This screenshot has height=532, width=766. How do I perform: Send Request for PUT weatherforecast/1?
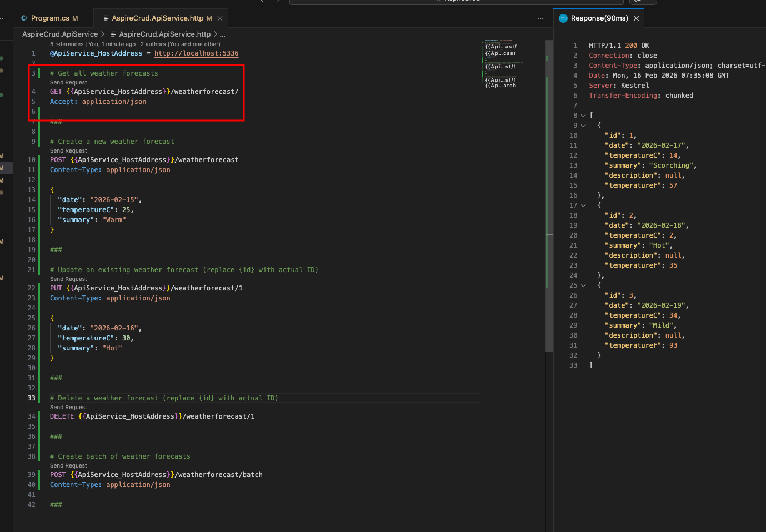click(x=68, y=279)
